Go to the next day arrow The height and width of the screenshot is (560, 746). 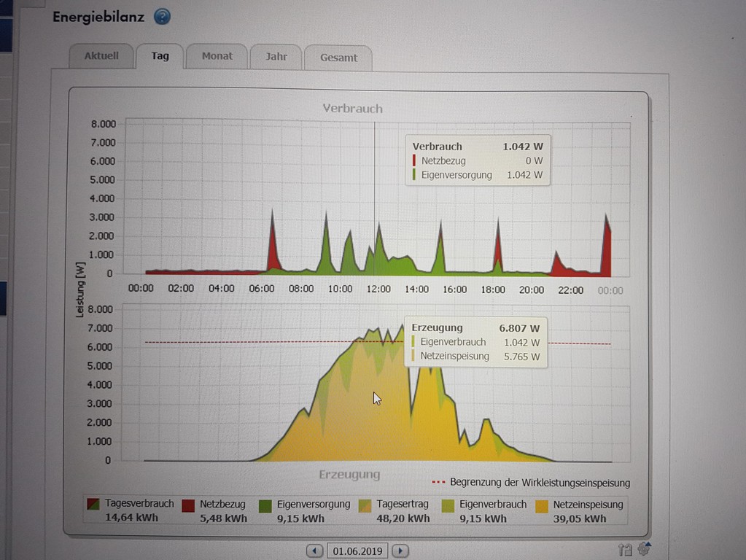click(x=401, y=551)
